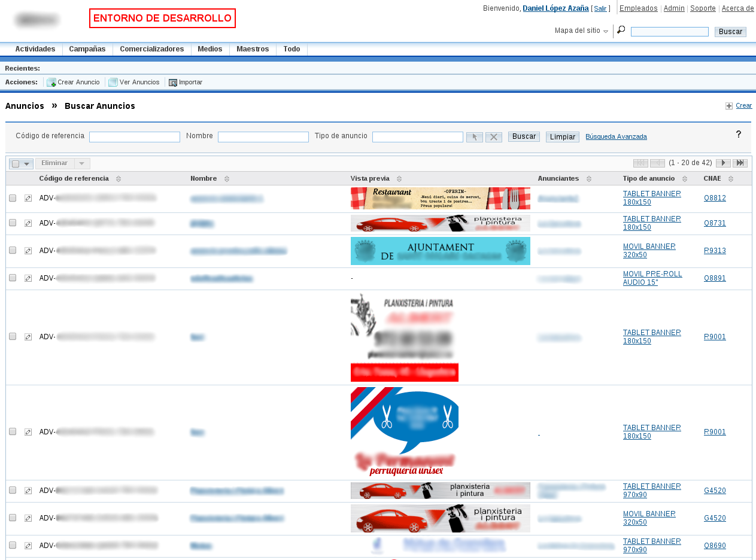Activate the magnifier search icon

(621, 29)
